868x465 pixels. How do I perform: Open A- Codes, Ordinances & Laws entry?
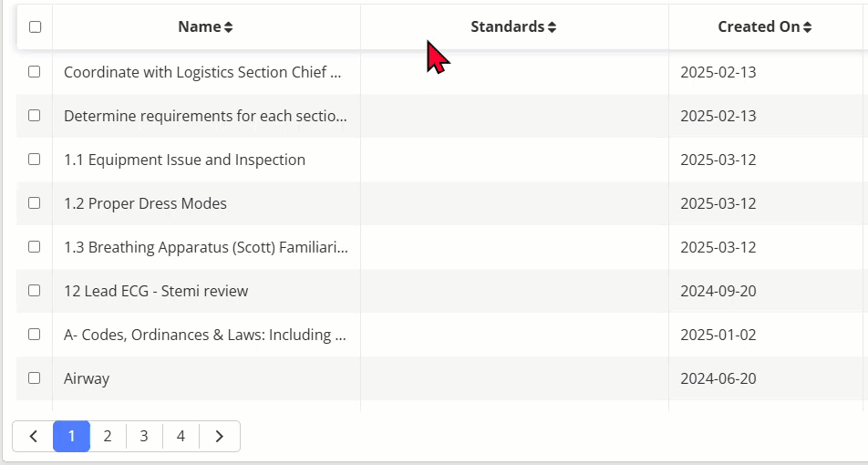(x=205, y=335)
